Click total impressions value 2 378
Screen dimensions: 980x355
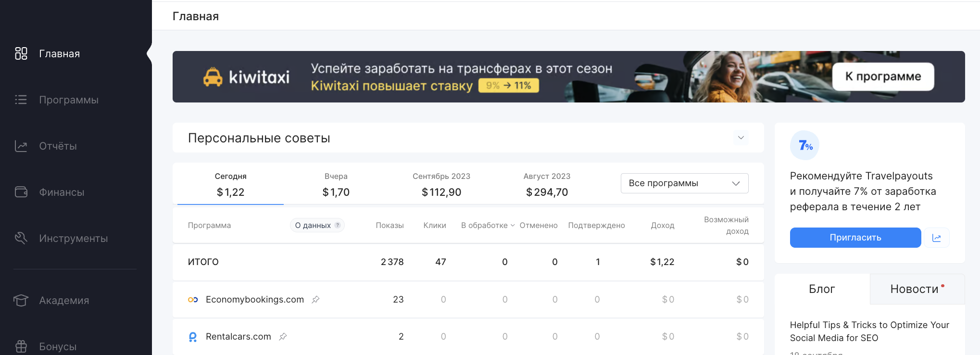[x=392, y=262]
